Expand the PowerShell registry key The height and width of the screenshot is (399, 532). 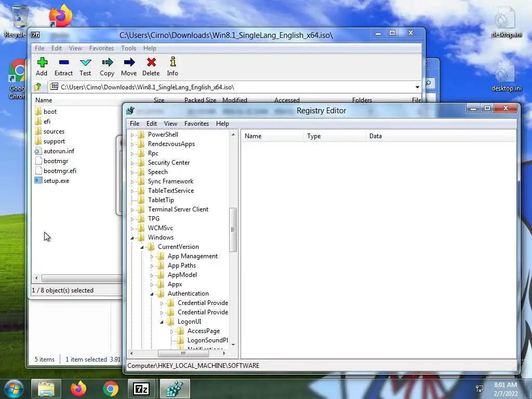[x=132, y=135]
